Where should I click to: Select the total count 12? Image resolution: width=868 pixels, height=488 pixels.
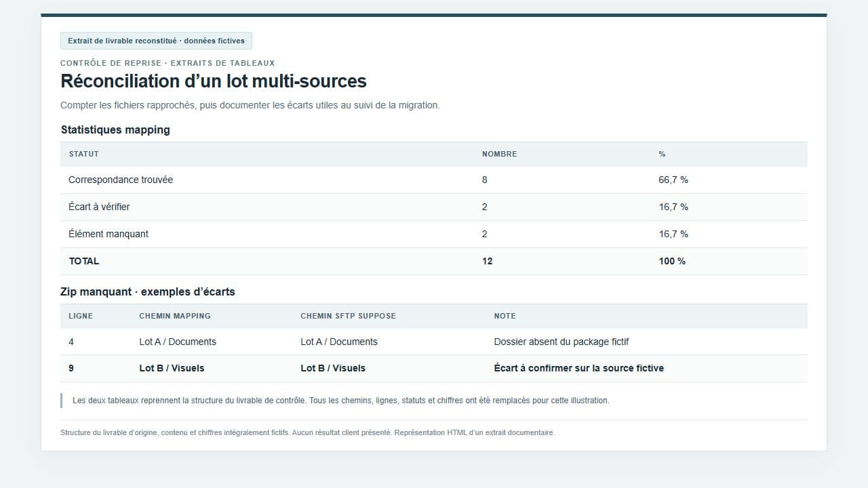[488, 261]
